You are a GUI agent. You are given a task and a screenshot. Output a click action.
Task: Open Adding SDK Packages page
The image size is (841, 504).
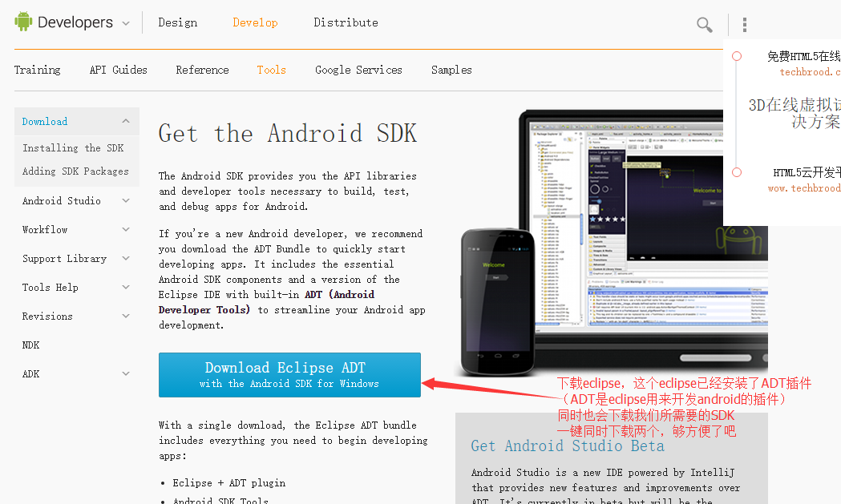75,171
